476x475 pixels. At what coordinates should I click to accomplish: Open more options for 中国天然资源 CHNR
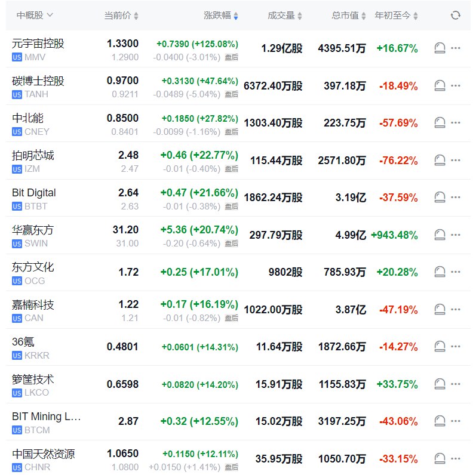[x=455, y=459]
